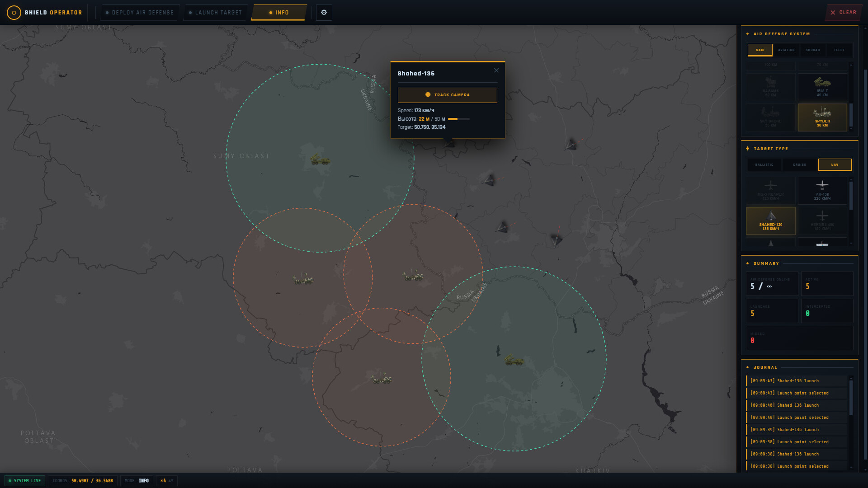
Task: Select the Fleet air defense category
Action: click(x=839, y=50)
